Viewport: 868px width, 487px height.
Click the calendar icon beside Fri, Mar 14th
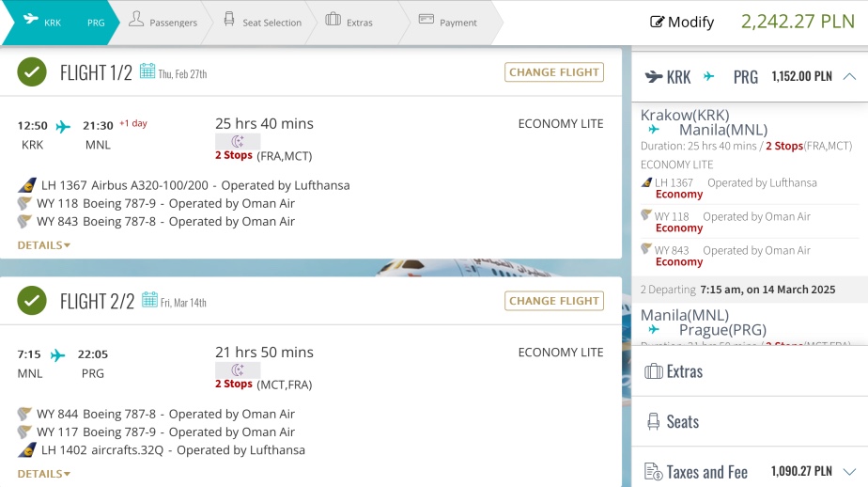tap(149, 300)
